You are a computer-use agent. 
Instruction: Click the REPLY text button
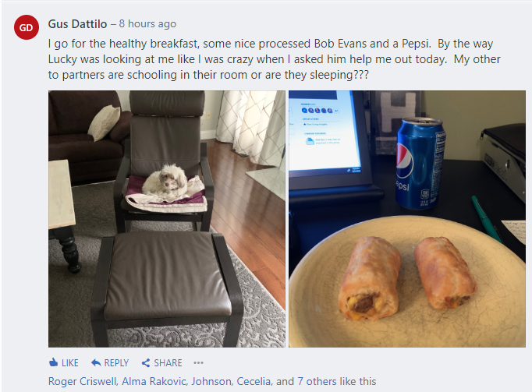pos(116,363)
